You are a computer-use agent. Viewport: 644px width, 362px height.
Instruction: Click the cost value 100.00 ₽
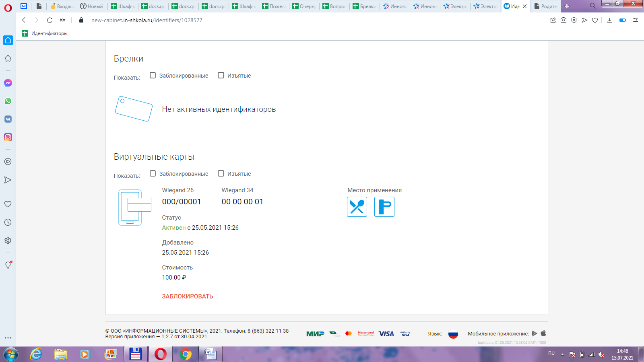pos(174,278)
